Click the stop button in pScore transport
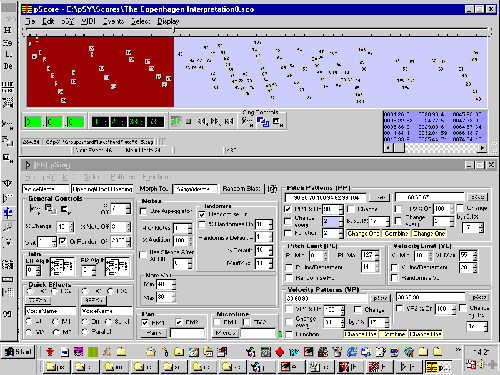This screenshot has height=375, width=500. click(189, 122)
